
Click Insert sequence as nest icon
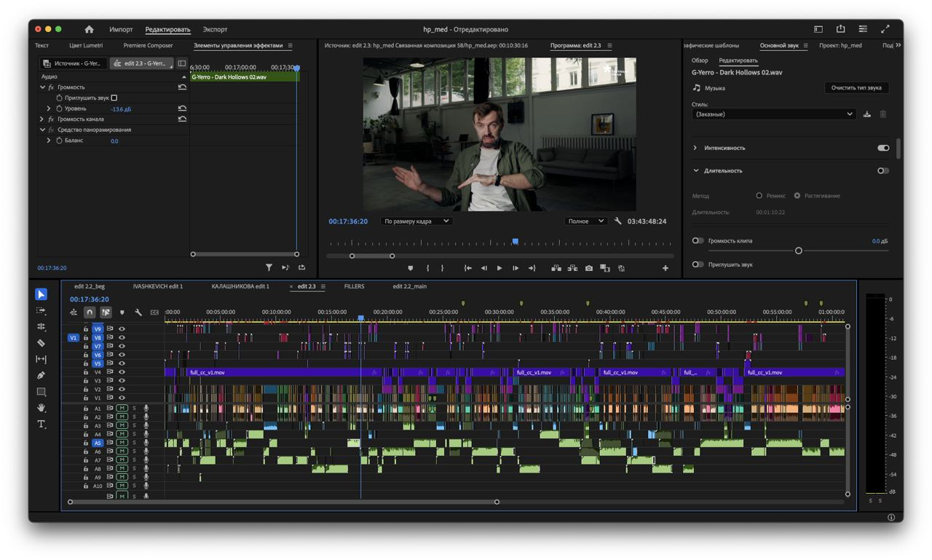74,312
